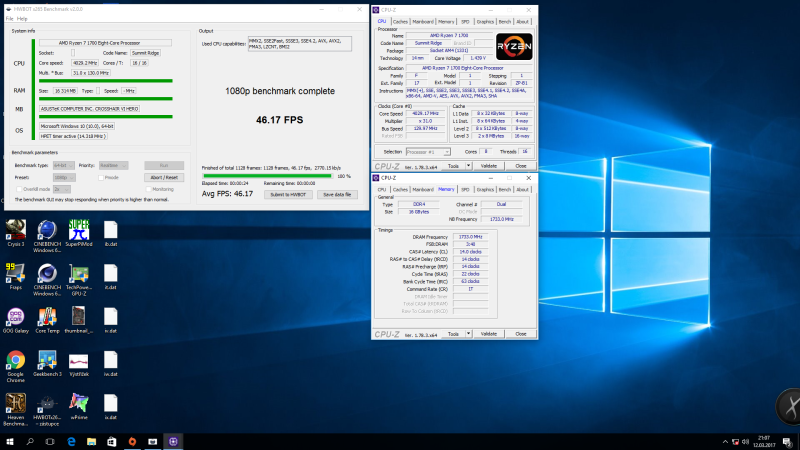Click Validate in upper CPU-Z window
The height and width of the screenshot is (450, 800).
489,166
